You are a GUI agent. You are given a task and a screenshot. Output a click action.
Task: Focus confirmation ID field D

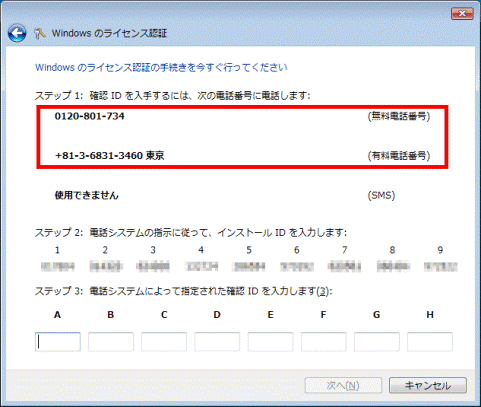pyautogui.click(x=217, y=342)
